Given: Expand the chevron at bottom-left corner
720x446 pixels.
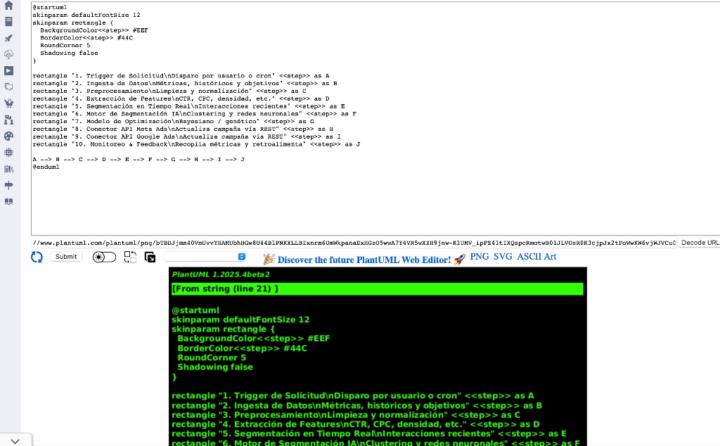Looking at the screenshot, I should (15, 441).
